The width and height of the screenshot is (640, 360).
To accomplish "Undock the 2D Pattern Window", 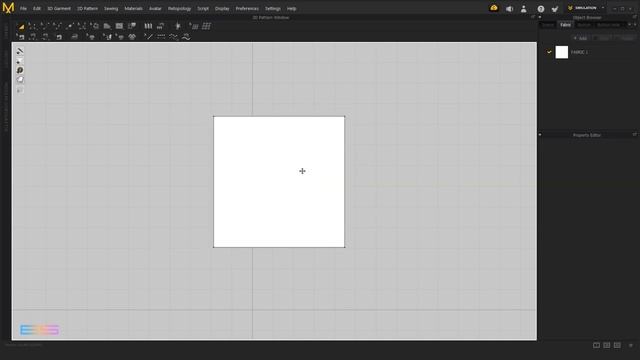I will [533, 17].
